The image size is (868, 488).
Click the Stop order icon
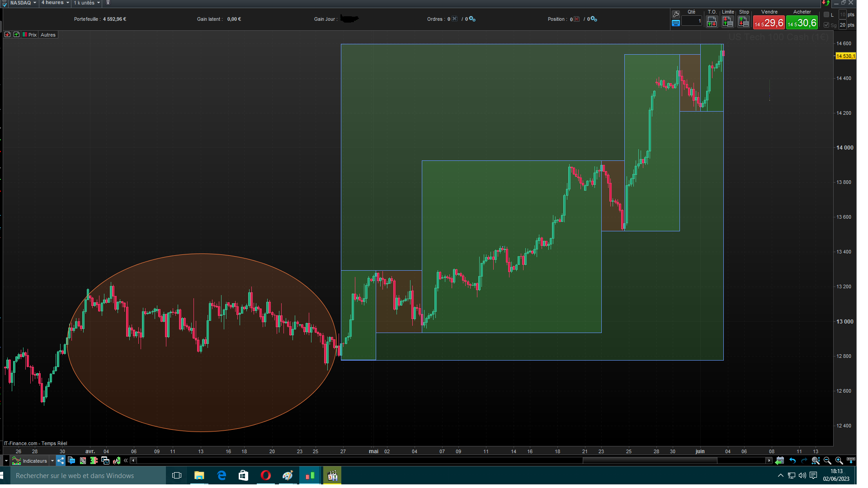[744, 22]
